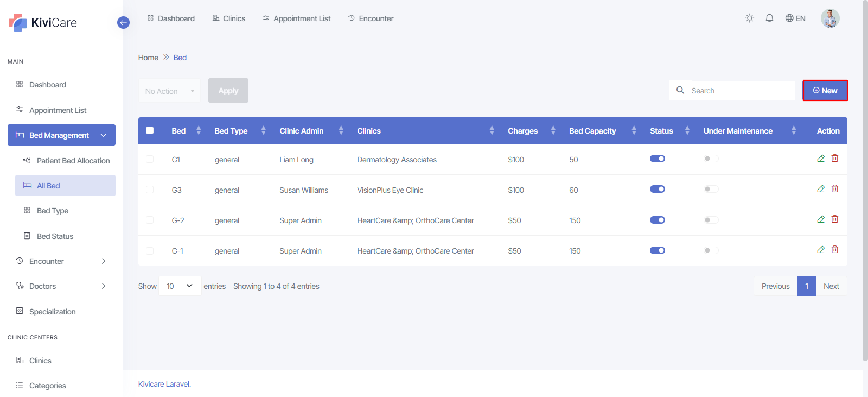Click the edit pencil icon for bed G1
The width and height of the screenshot is (868, 397).
pos(821,159)
